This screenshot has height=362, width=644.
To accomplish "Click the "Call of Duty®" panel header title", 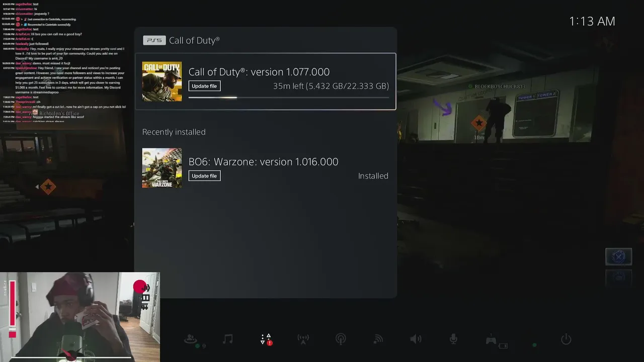I will pyautogui.click(x=194, y=40).
